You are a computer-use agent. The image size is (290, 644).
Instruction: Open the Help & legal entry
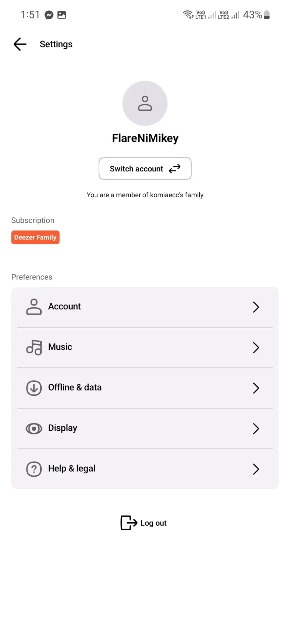click(x=145, y=469)
